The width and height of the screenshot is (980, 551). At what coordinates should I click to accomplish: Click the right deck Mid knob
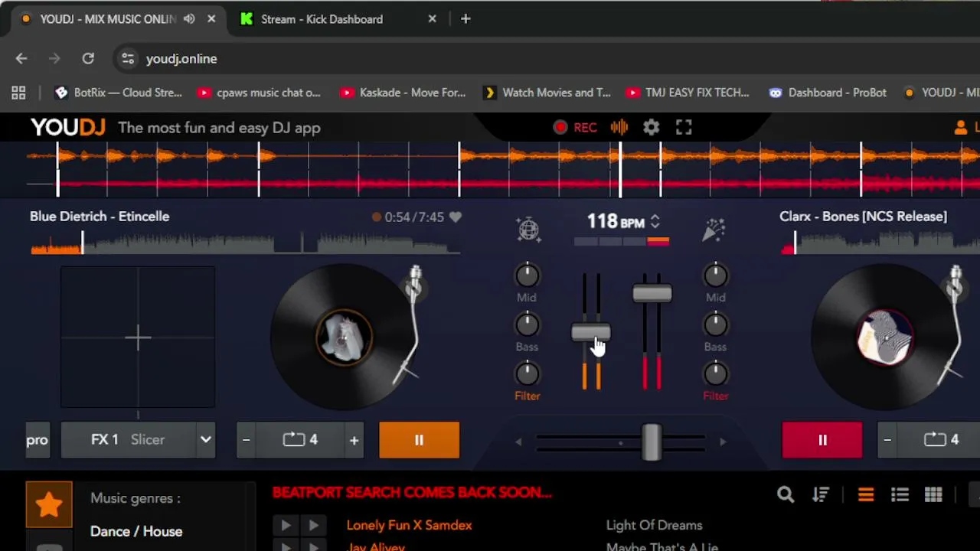715,275
